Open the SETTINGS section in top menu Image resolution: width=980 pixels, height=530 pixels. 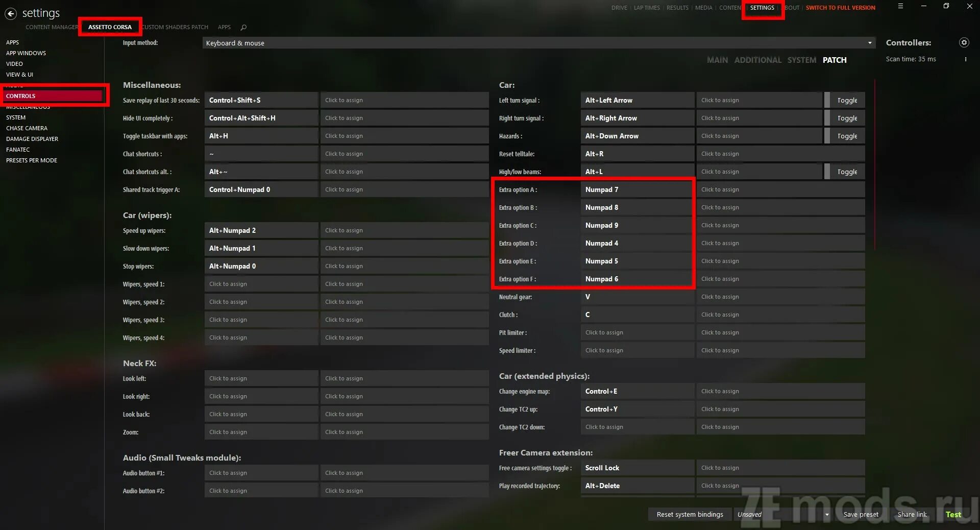(762, 8)
